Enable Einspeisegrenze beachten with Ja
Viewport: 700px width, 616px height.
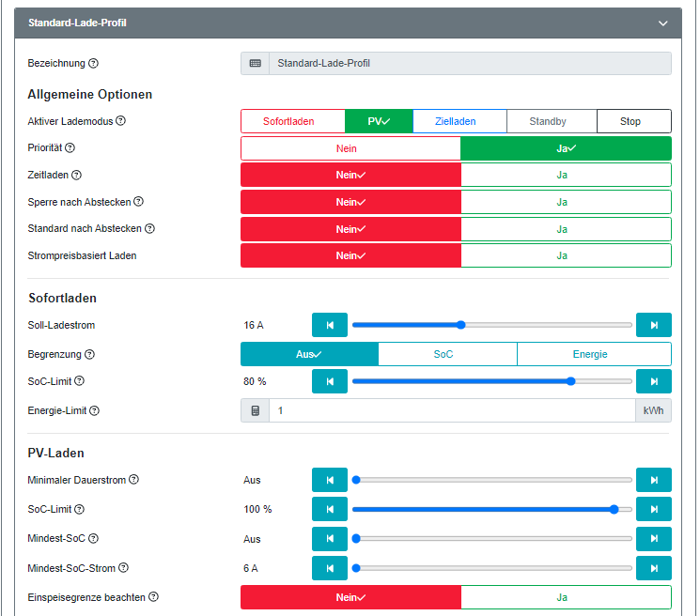pyautogui.click(x=566, y=597)
